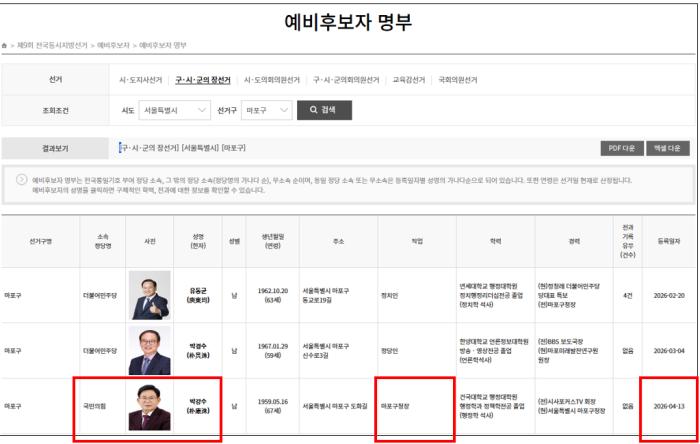Open the 예비후보자 breadcrumb link

(x=113, y=46)
